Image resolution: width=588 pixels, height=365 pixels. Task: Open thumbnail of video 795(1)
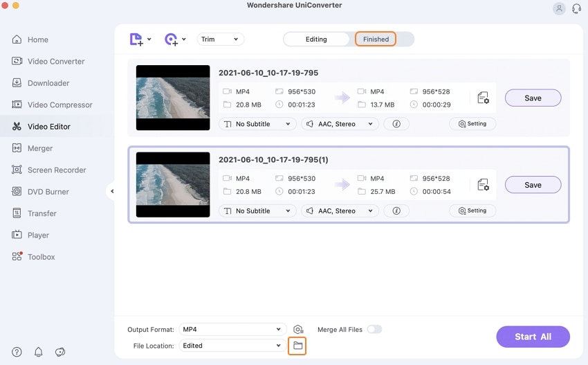pyautogui.click(x=173, y=184)
